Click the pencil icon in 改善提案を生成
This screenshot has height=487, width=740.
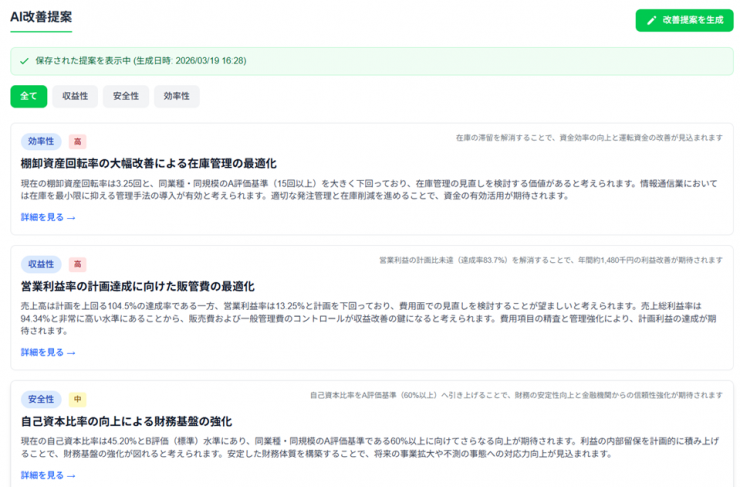tap(652, 20)
